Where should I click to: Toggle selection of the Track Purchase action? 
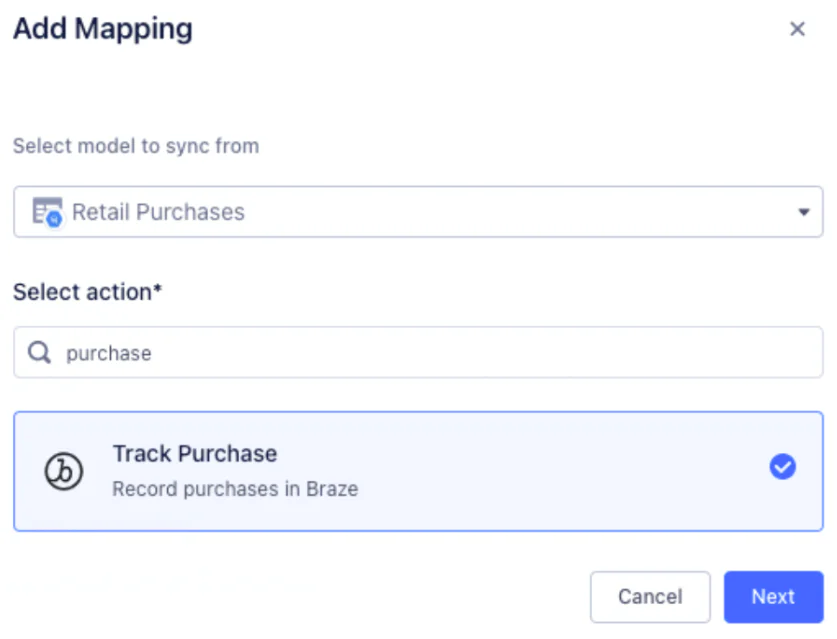[417, 471]
